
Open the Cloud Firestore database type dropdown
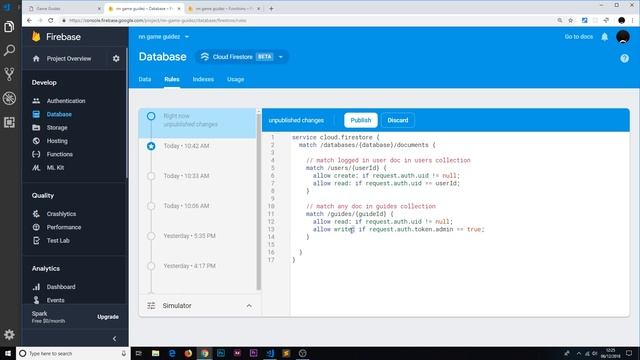(x=242, y=57)
